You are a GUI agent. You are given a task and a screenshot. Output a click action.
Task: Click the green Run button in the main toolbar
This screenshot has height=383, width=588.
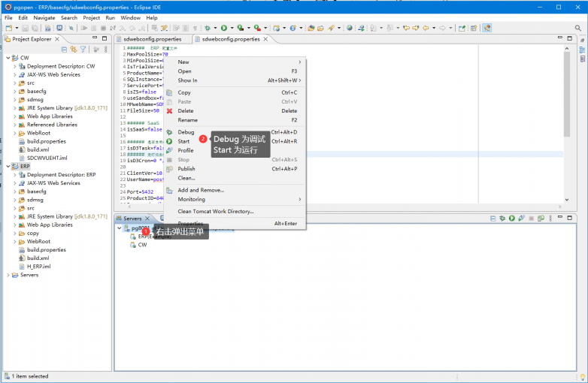[223, 28]
